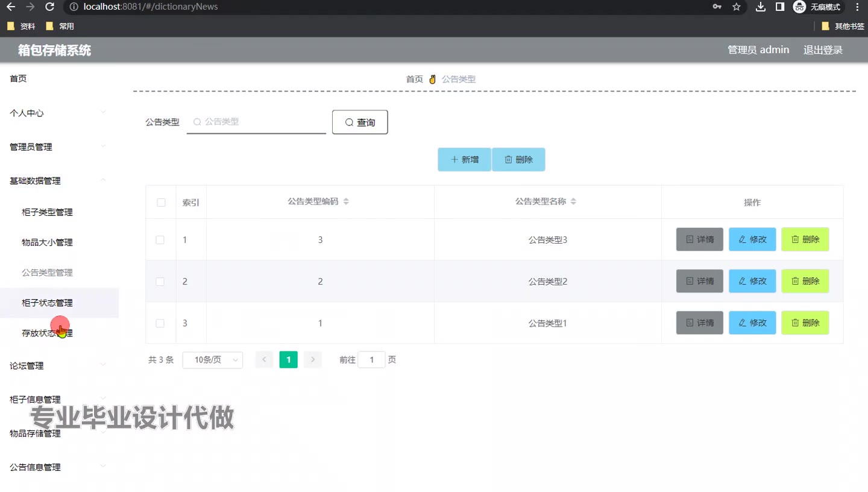The image size is (868, 492).
Task: Click the site info icon in address bar
Action: coord(74,7)
